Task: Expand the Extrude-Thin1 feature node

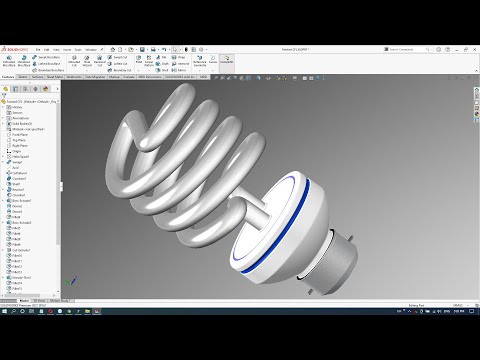Action: click(x=3, y=277)
